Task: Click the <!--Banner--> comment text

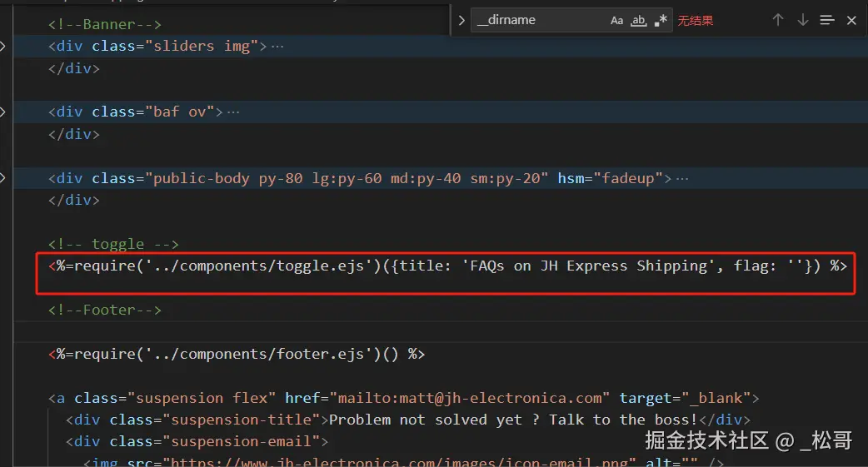Action: pos(105,24)
